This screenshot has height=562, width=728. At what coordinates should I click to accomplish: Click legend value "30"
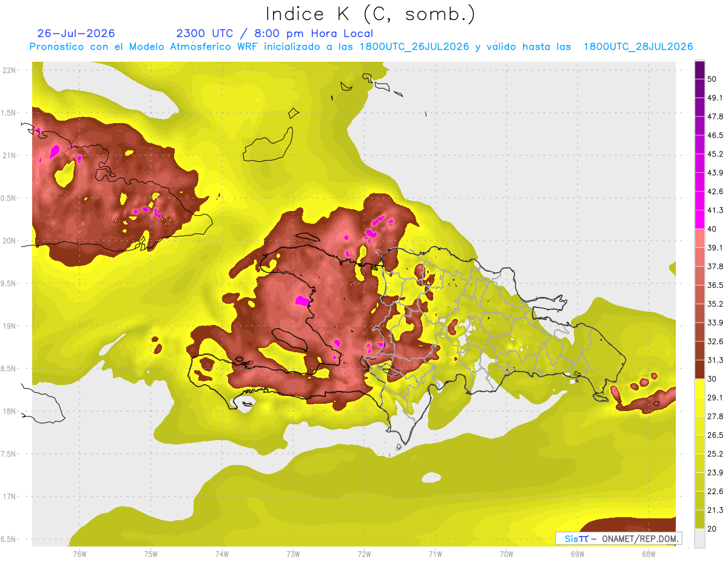[x=712, y=379]
